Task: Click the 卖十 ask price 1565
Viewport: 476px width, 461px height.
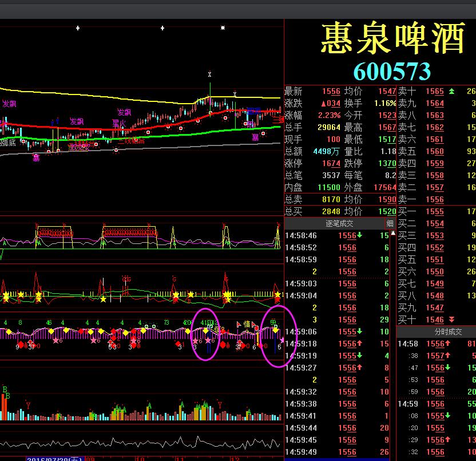Action: [435, 91]
